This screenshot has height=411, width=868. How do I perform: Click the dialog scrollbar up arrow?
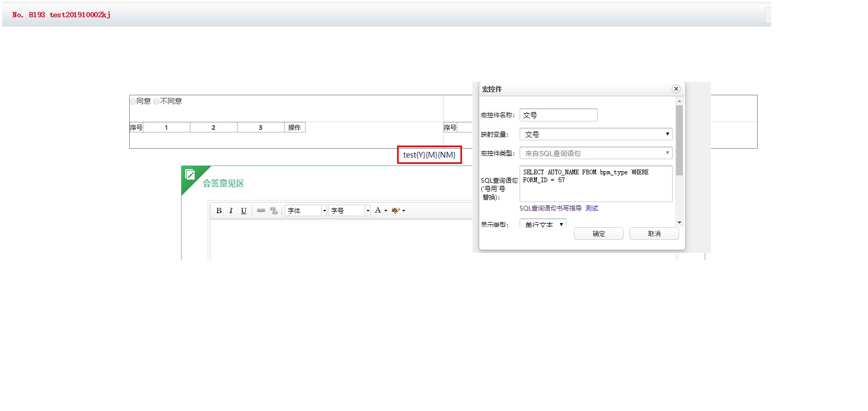click(679, 101)
